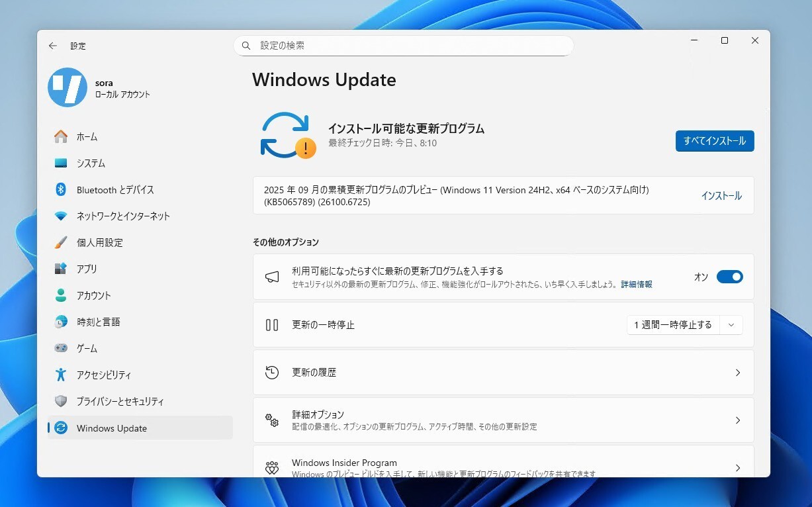Click the gears icon for 詳細オプション
The width and height of the screenshot is (812, 507).
coord(272,420)
